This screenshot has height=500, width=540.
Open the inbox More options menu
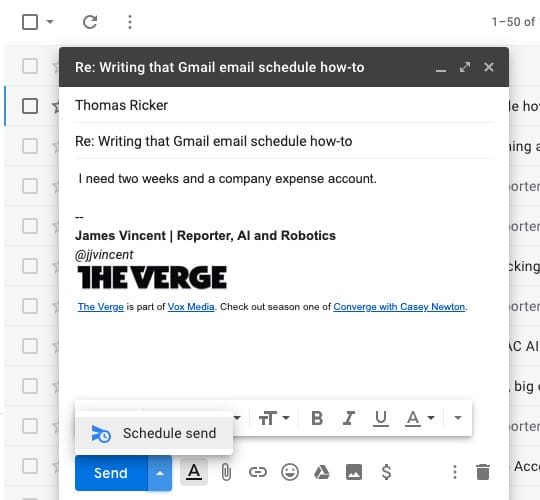[x=130, y=22]
